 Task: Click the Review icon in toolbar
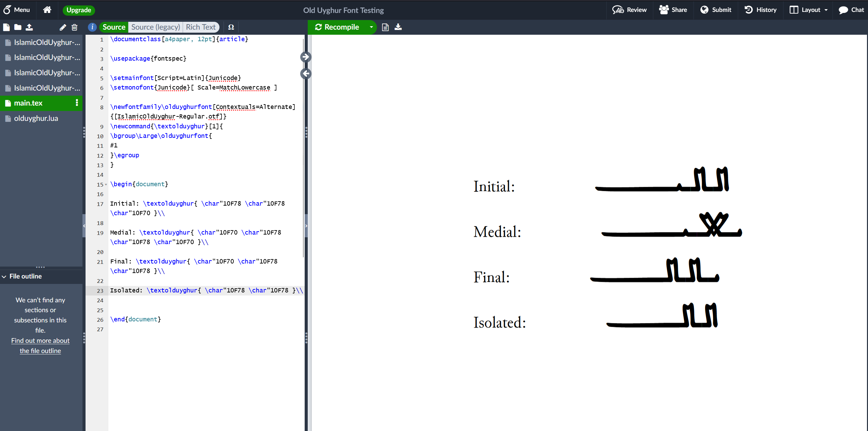(630, 10)
